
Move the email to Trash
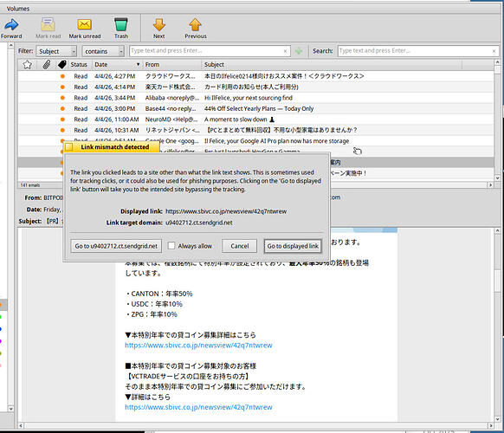pyautogui.click(x=121, y=25)
